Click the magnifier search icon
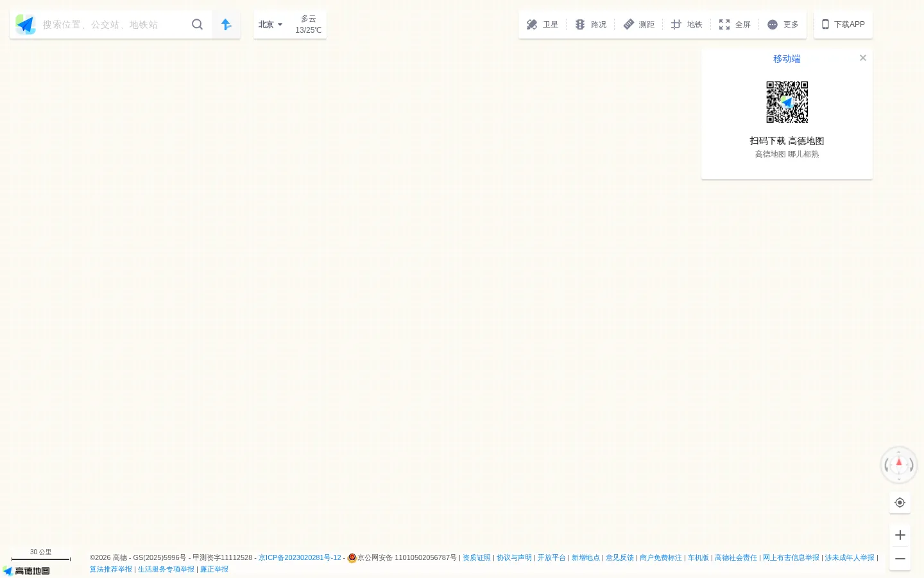 coord(197,24)
